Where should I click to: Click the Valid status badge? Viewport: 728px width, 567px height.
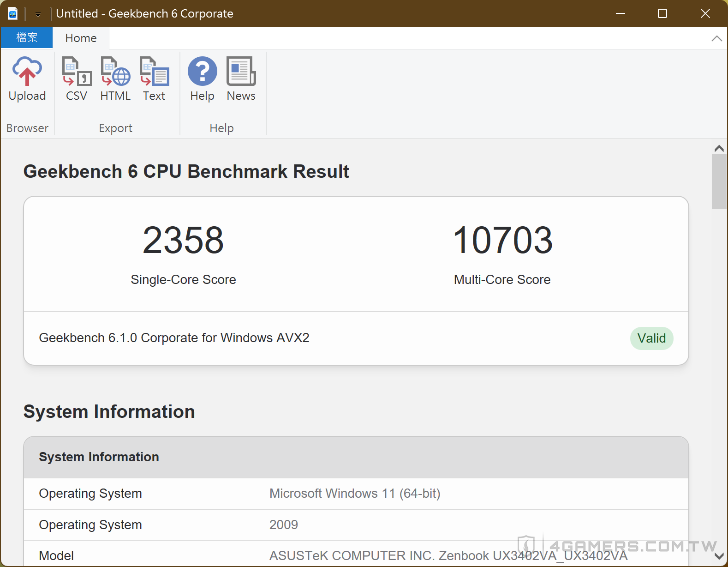(x=651, y=338)
